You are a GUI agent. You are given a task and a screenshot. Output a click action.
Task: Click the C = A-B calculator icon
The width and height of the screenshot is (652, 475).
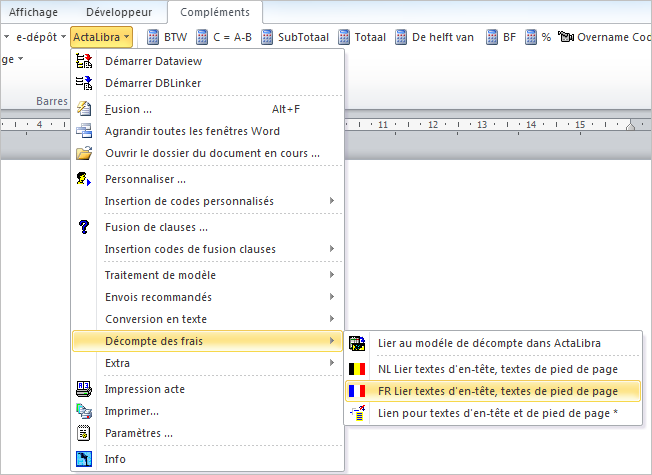click(202, 37)
